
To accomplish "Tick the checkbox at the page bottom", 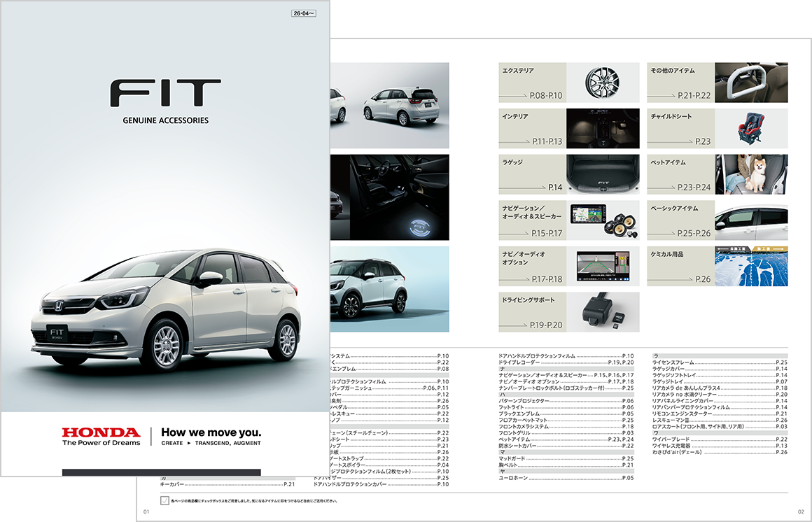I will [164, 501].
